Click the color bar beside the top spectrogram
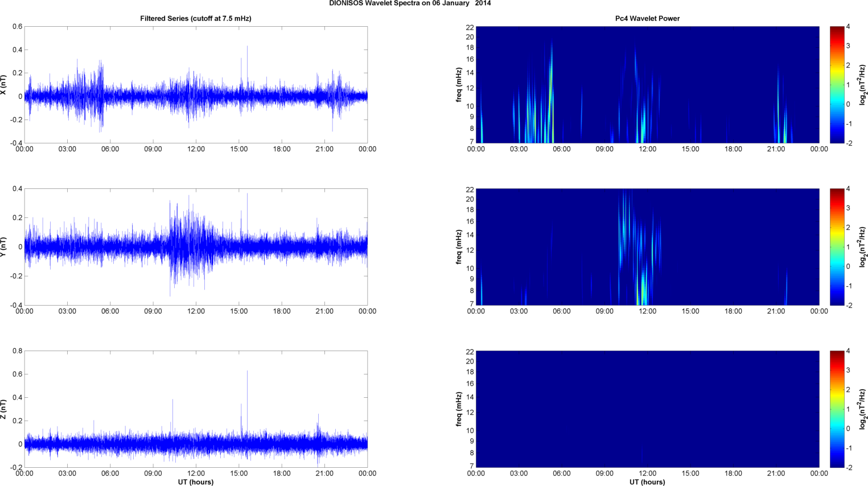This screenshot has width=868, height=486. coord(837,85)
